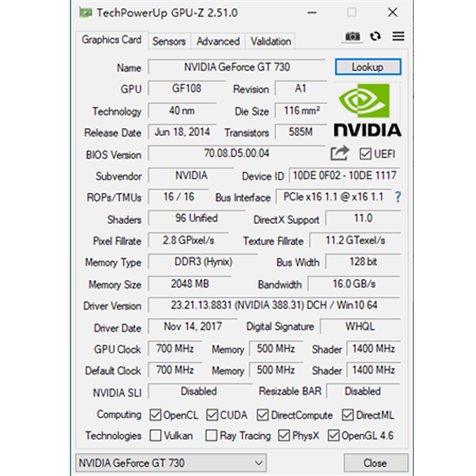
Task: Toggle the DirectML checkbox
Action: coord(348,415)
